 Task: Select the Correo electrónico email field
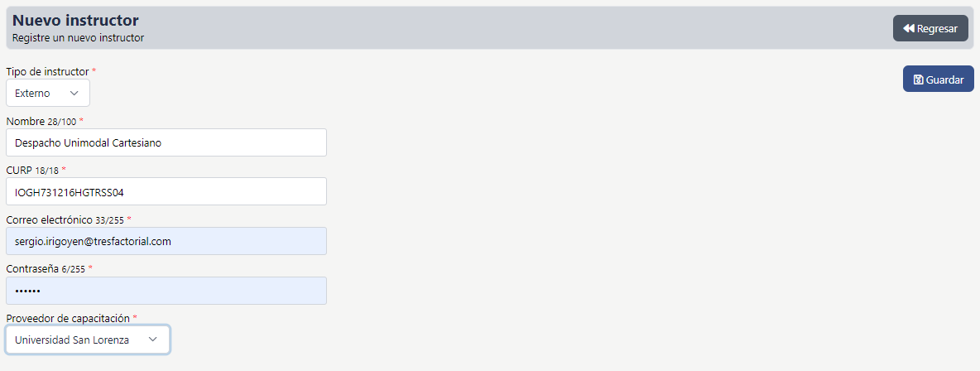[x=166, y=241]
